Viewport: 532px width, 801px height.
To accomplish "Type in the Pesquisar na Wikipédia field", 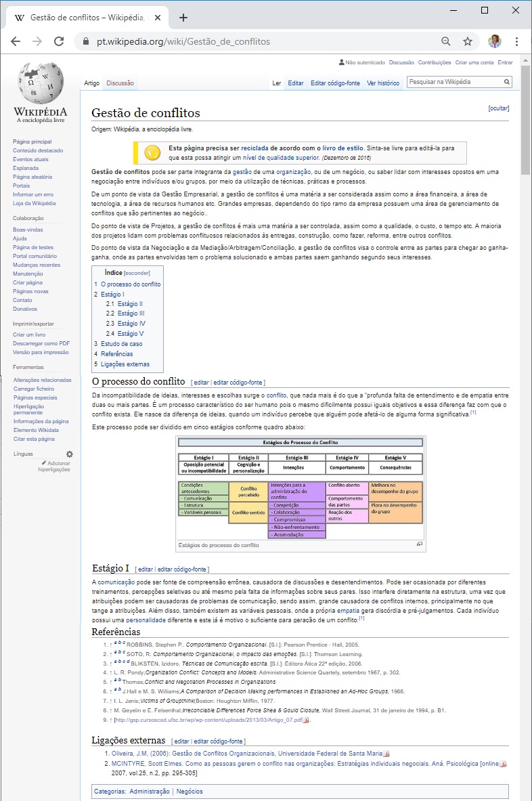I will 453,82.
